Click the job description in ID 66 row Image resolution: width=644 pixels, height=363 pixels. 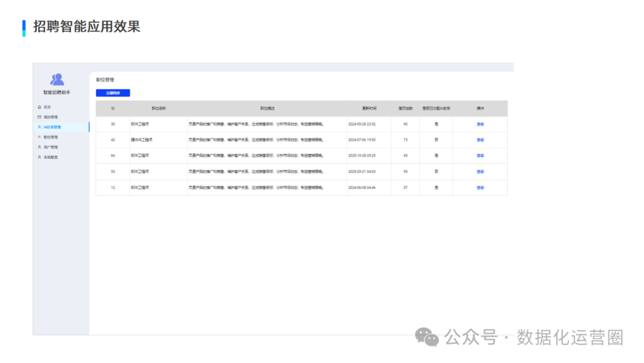[256, 156]
